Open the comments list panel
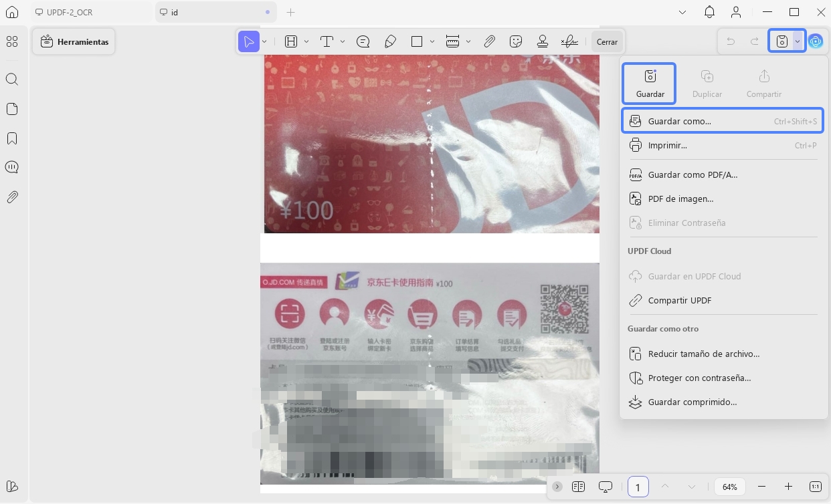This screenshot has height=504, width=831. tap(12, 167)
